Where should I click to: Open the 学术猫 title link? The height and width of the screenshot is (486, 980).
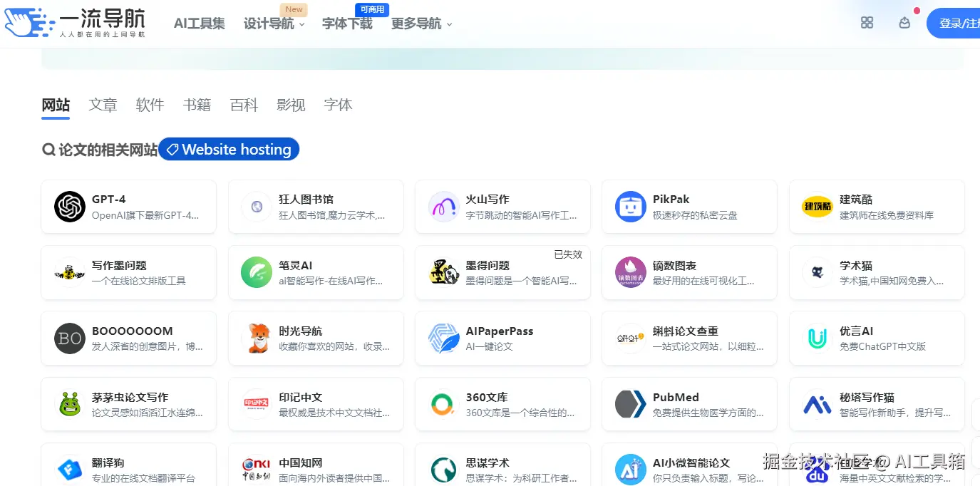click(x=856, y=265)
